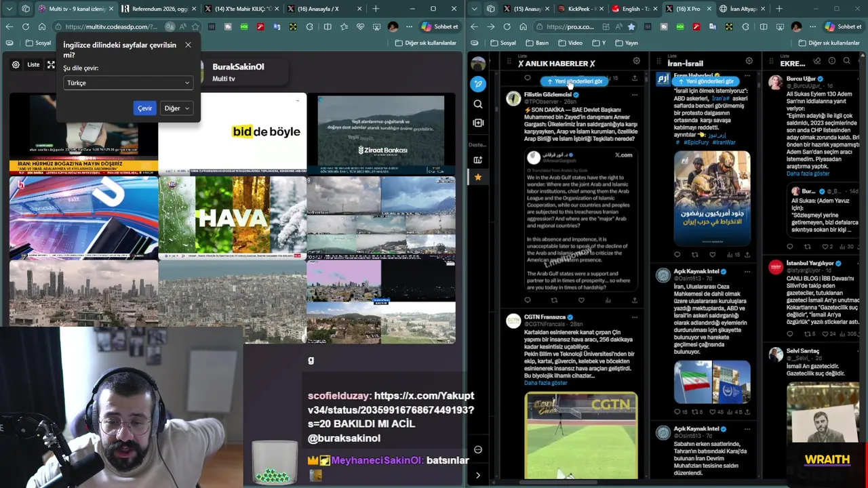This screenshot has width=868, height=488.
Task: Open more menu on Filistin Gözlemcisi post
Action: tap(634, 95)
